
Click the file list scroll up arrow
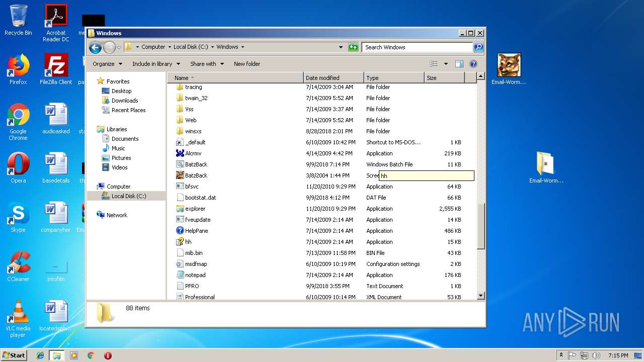coord(480,77)
